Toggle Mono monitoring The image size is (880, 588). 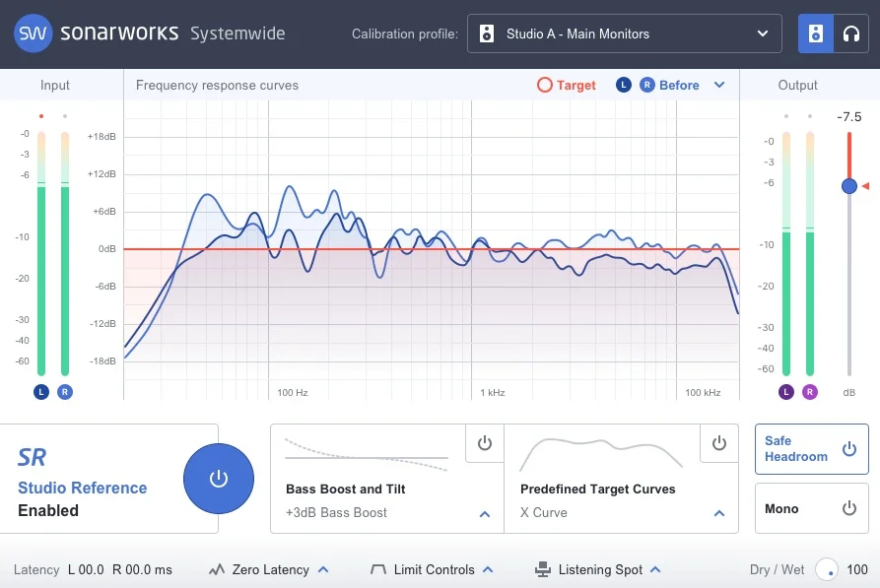pyautogui.click(x=812, y=508)
